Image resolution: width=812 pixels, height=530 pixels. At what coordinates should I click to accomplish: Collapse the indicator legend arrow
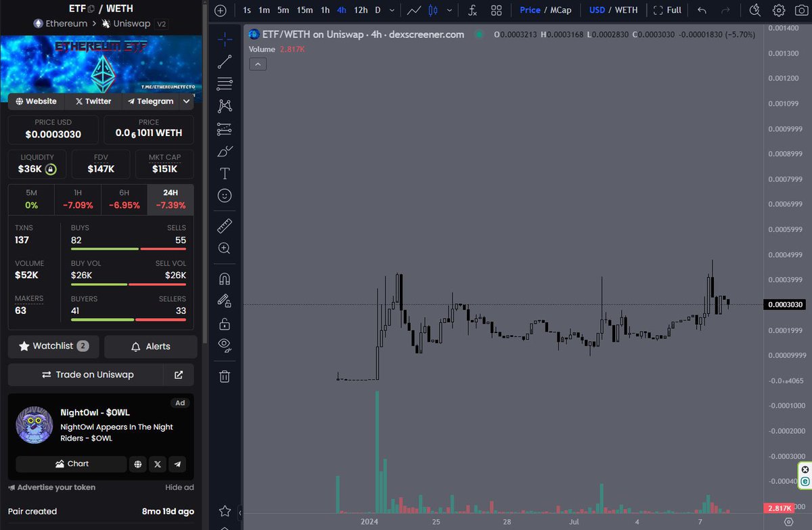point(258,64)
